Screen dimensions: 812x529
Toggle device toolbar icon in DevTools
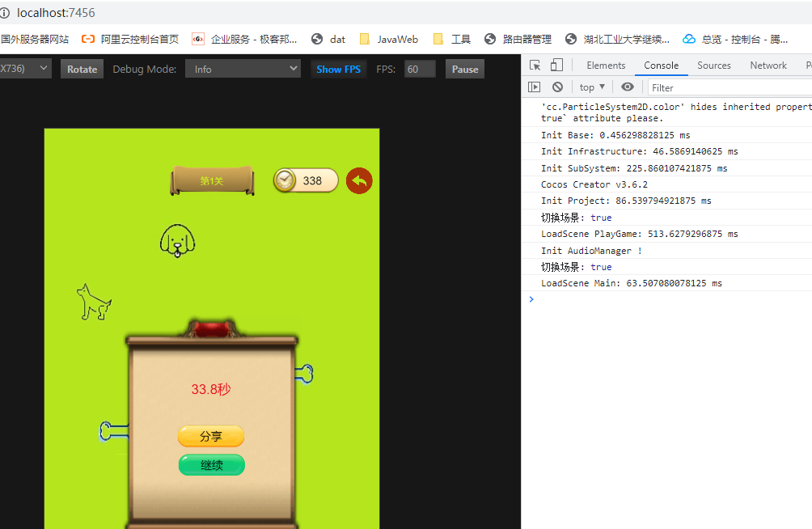point(556,66)
